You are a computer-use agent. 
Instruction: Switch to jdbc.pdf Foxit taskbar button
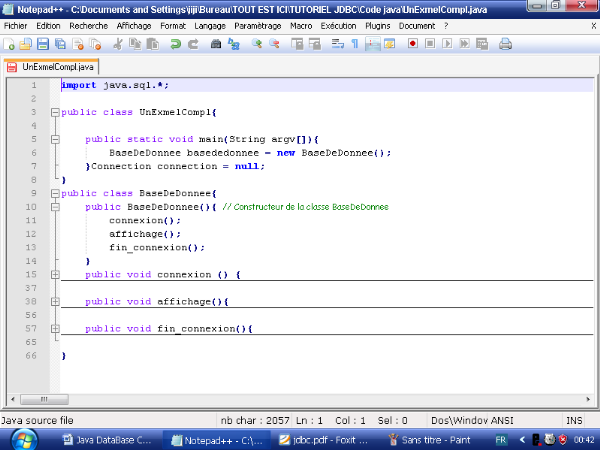pyautogui.click(x=326, y=440)
